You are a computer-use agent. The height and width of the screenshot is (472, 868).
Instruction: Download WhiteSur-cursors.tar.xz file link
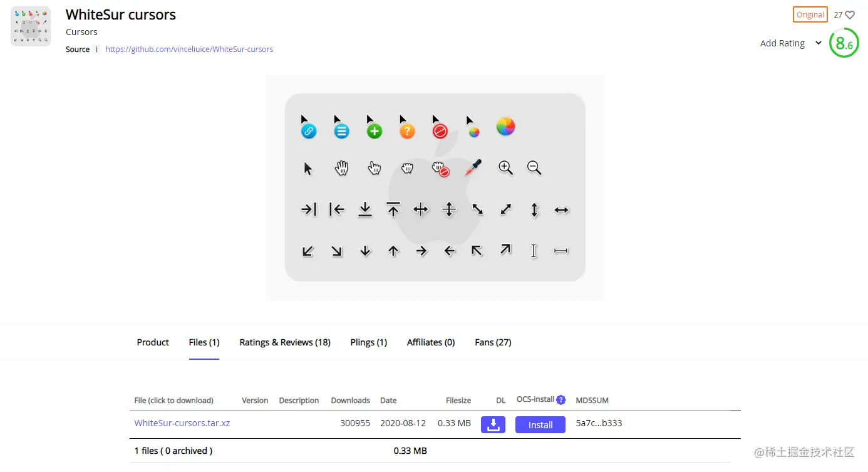pyautogui.click(x=182, y=423)
